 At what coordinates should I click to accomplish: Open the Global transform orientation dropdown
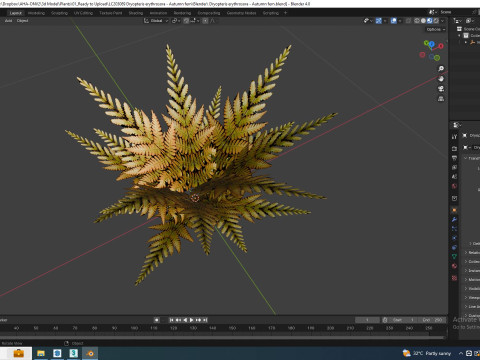[x=156, y=21]
